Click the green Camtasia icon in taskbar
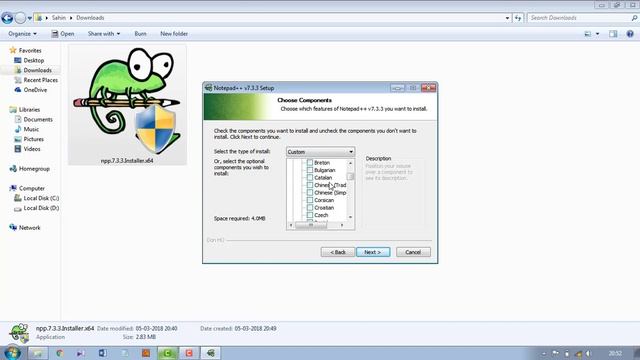This screenshot has height=360, width=640. click(x=168, y=353)
